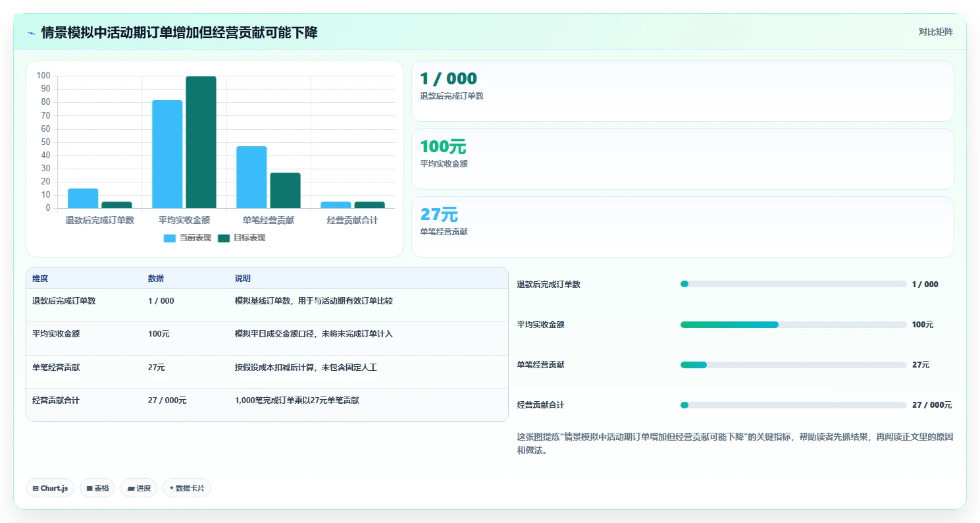Image resolution: width=980 pixels, height=523 pixels.
Task: Click the table cell 100元
Action: [x=159, y=334]
